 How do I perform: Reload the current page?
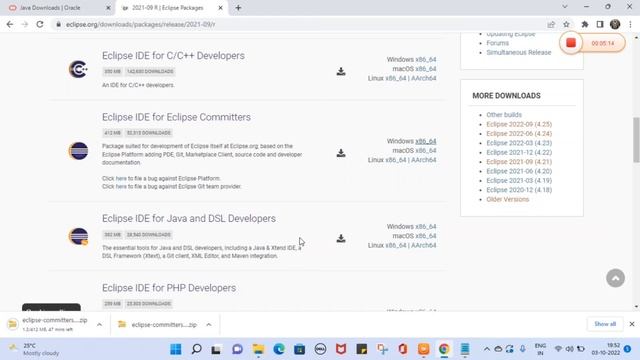(x=40, y=24)
